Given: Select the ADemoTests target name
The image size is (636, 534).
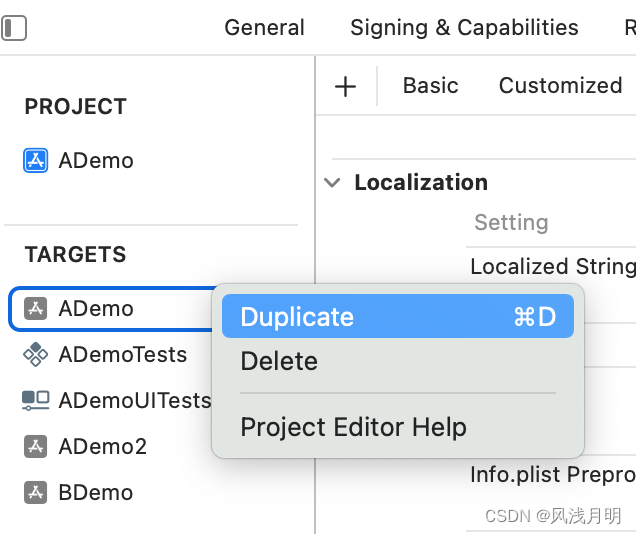Looking at the screenshot, I should (x=122, y=355).
